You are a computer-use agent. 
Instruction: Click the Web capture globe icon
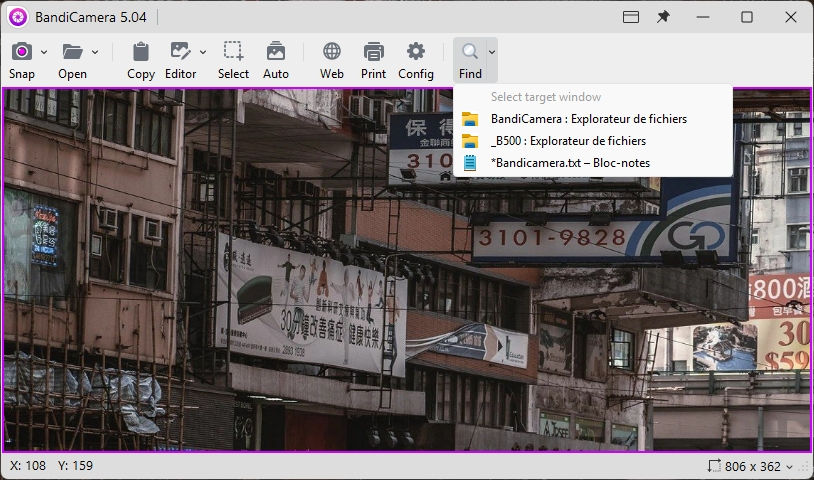pyautogui.click(x=332, y=52)
